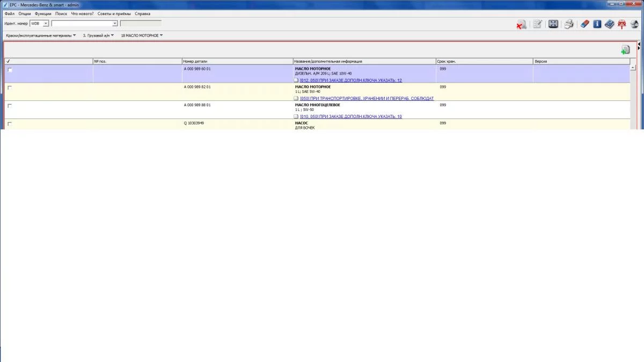
Task: Click 'Название/дополнительная информация' column header
Action: 364,61
